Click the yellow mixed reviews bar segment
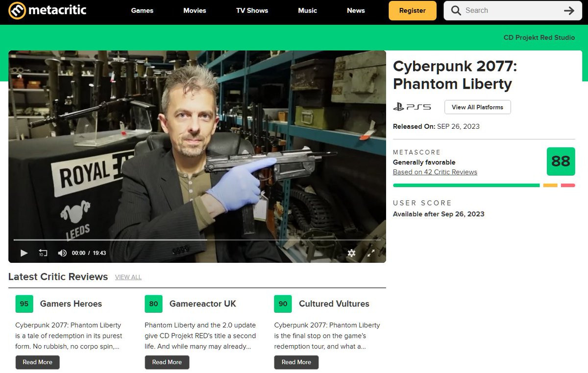This screenshot has height=373, width=588. 550,186
